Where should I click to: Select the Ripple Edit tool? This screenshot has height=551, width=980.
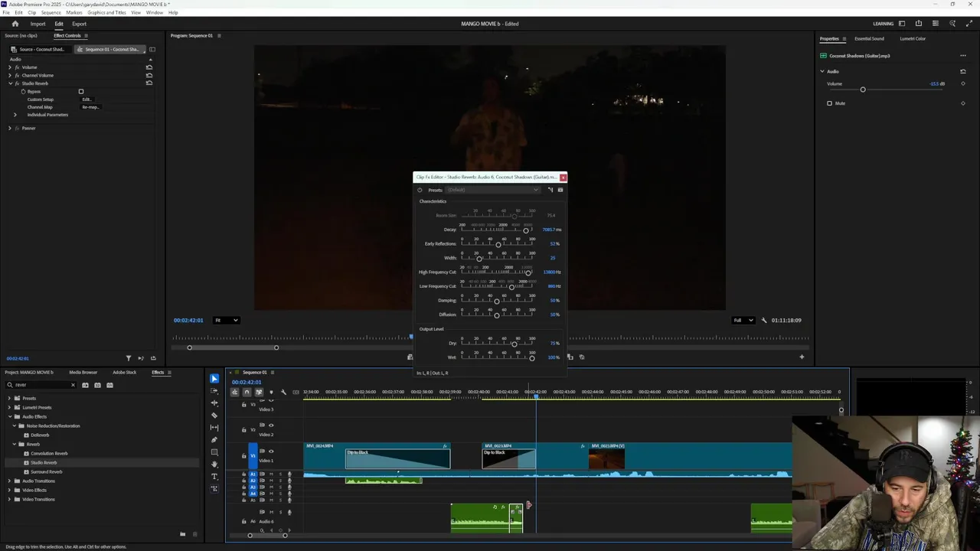(x=214, y=403)
